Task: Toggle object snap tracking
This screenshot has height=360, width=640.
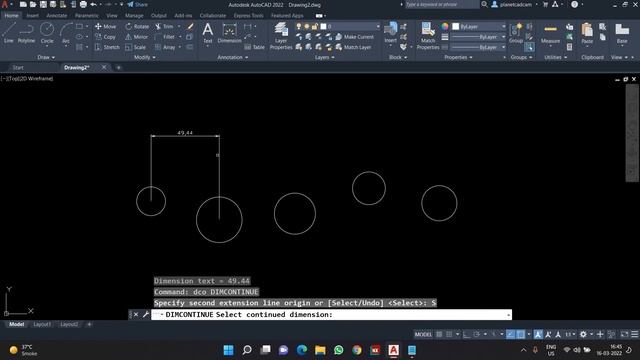Action: point(511,334)
